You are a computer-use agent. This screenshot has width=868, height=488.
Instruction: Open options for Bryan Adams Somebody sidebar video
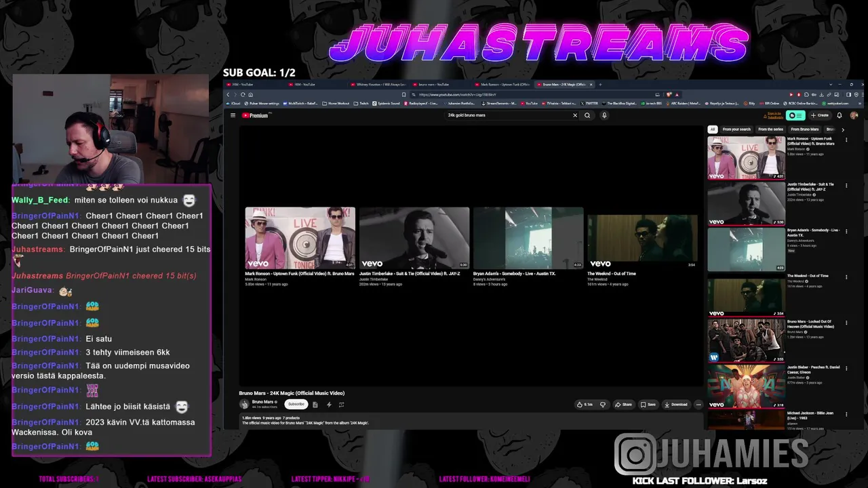pyautogui.click(x=846, y=231)
